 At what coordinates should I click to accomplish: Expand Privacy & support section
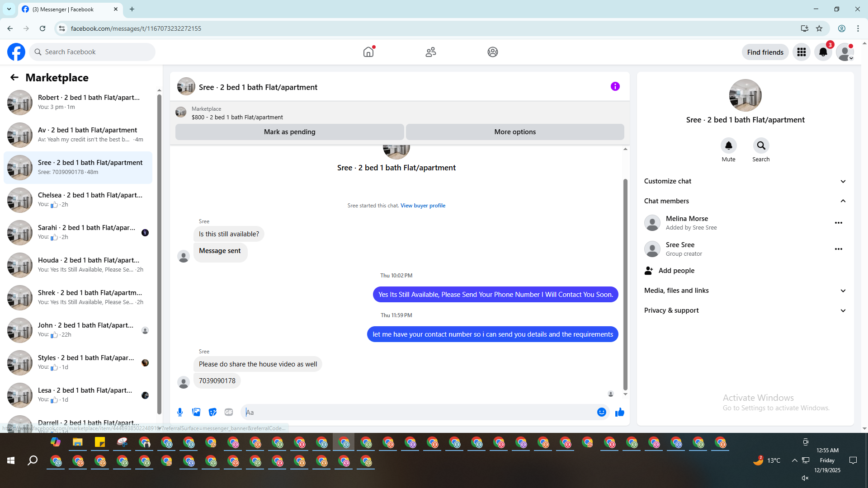[843, 310]
